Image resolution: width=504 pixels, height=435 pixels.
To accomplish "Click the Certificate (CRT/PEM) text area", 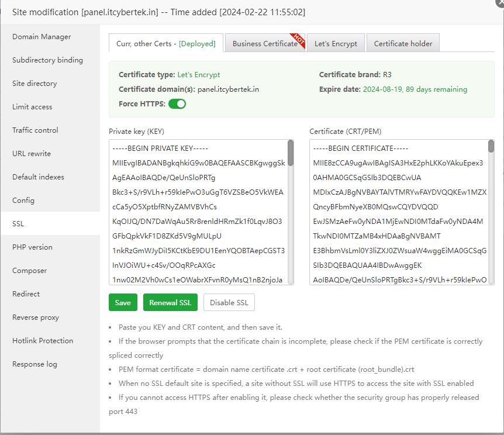I will tap(399, 212).
